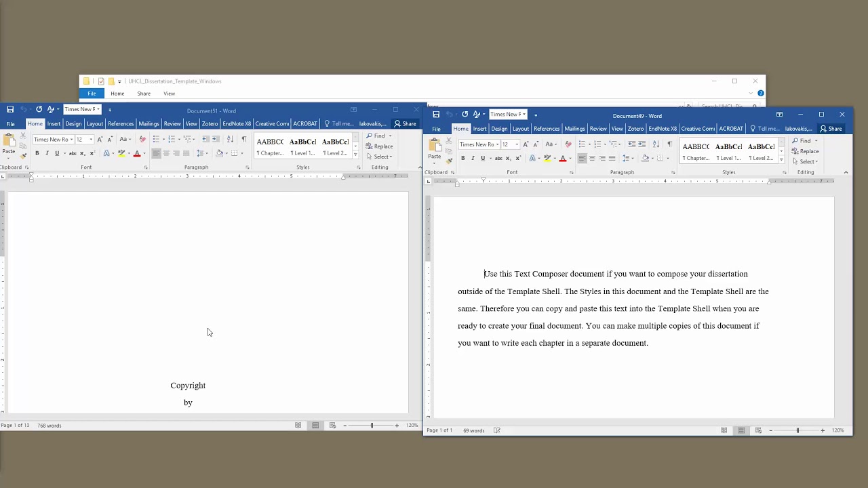
Task: Toggle Show/Hide paragraph marks in Document49
Action: 669,144
